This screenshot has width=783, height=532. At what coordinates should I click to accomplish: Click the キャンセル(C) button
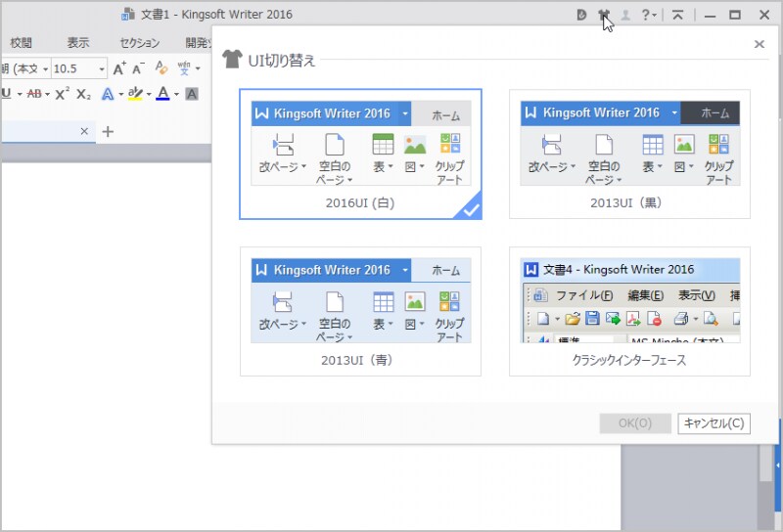pyautogui.click(x=714, y=423)
